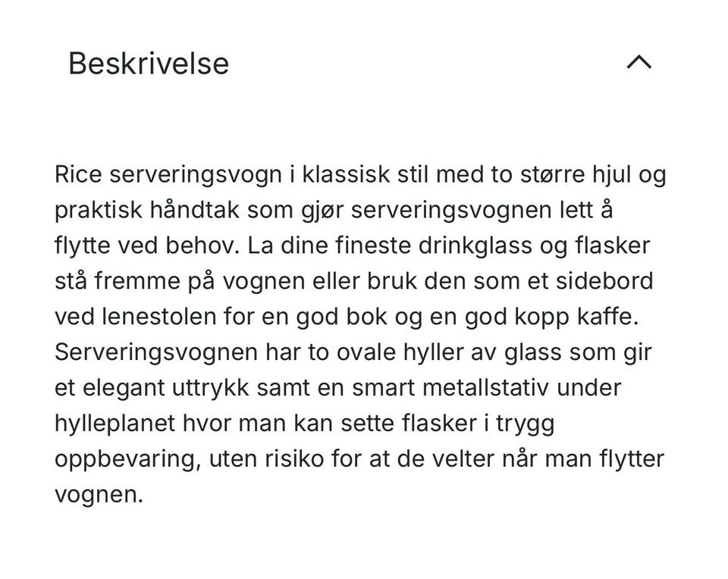728x579 pixels.
Task: Click the word 'hylleplanet' in the text
Action: pyautogui.click(x=115, y=424)
